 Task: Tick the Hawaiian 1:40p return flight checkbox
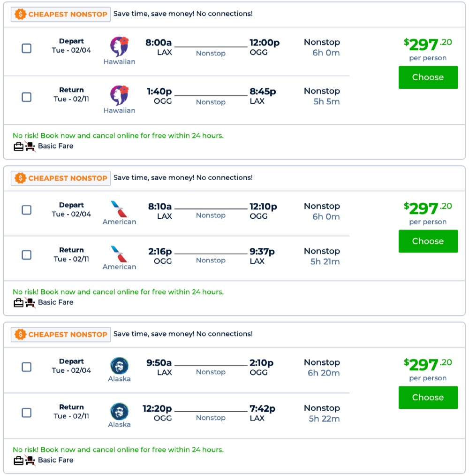click(27, 97)
